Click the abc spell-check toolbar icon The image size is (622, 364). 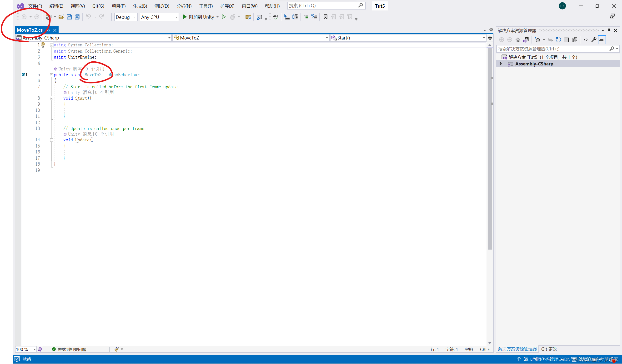tap(276, 17)
